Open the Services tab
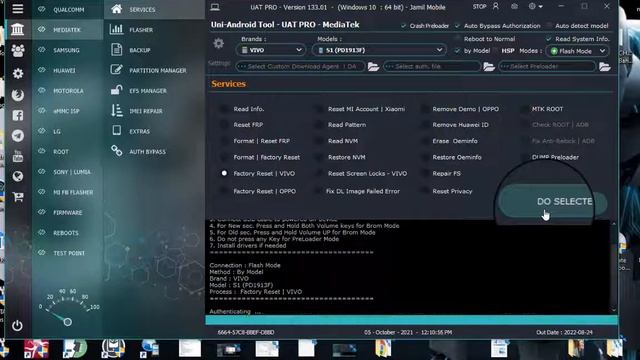 154,9
